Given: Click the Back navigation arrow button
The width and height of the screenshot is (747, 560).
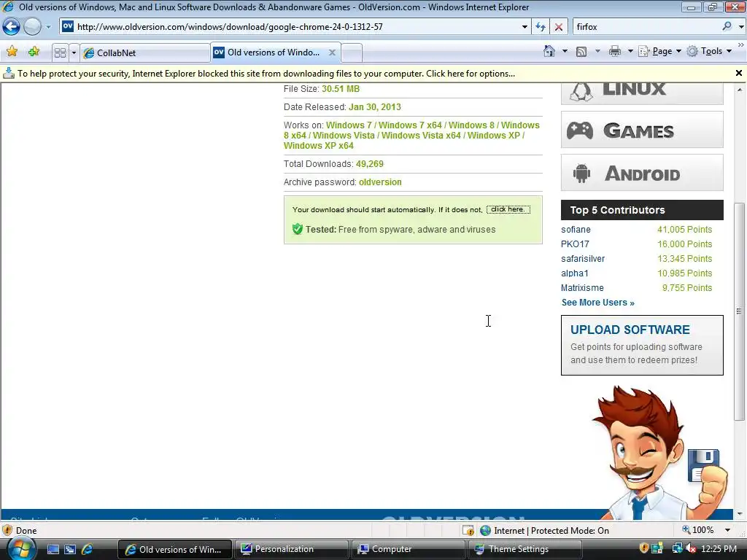Looking at the screenshot, I should click(x=12, y=27).
